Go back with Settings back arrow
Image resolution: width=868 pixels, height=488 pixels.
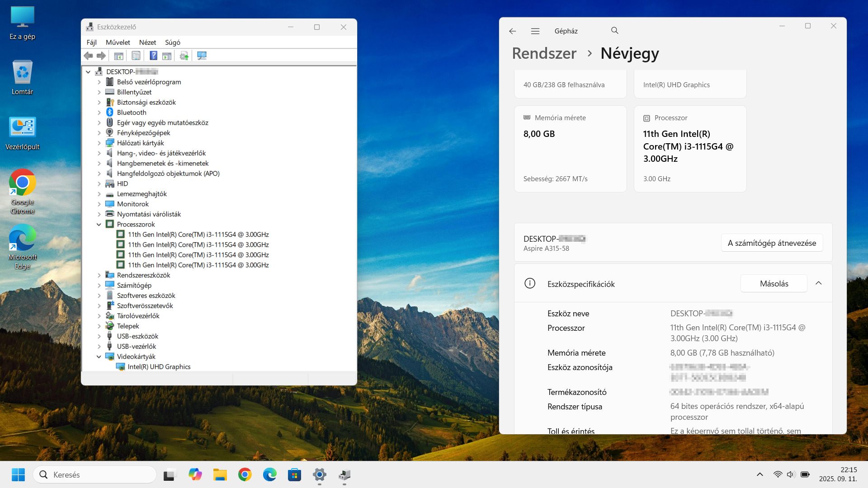click(512, 31)
